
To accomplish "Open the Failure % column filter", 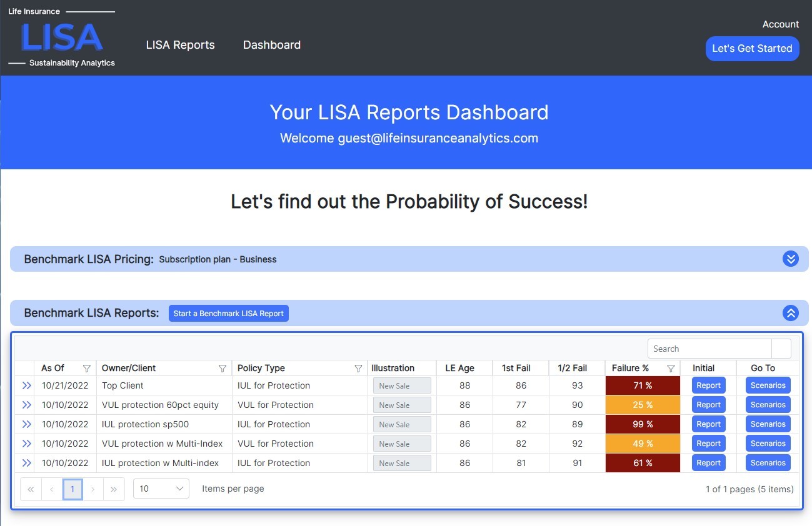I will 671,369.
